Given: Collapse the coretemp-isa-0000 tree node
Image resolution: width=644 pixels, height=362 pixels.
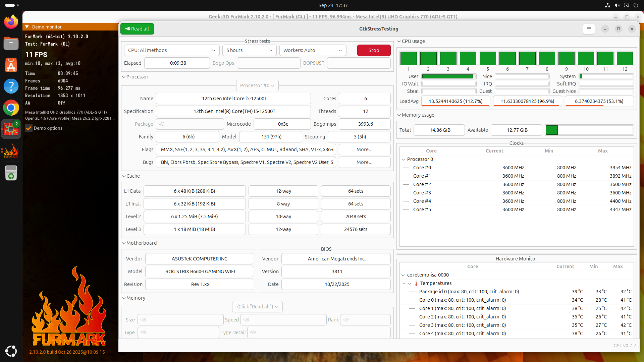Looking at the screenshot, I should point(403,275).
